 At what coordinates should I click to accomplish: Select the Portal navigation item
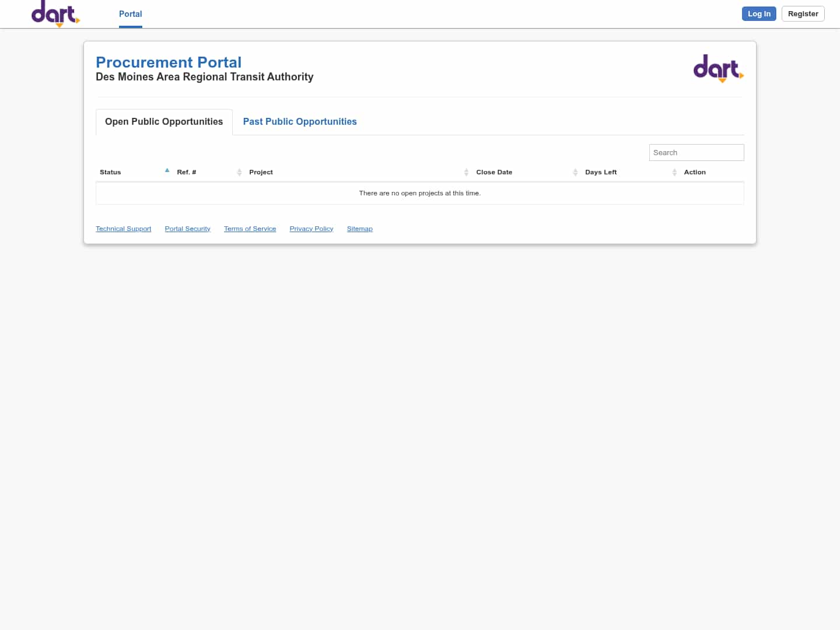[130, 14]
